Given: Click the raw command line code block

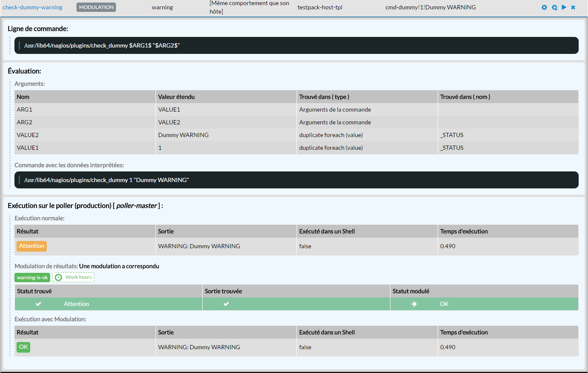Looking at the screenshot, I should pos(296,45).
